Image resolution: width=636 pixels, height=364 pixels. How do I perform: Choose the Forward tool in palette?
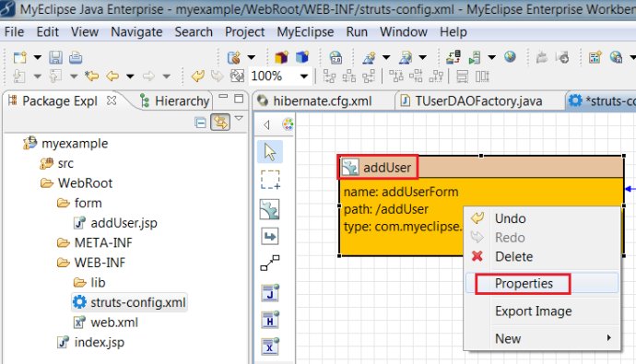[270, 236]
